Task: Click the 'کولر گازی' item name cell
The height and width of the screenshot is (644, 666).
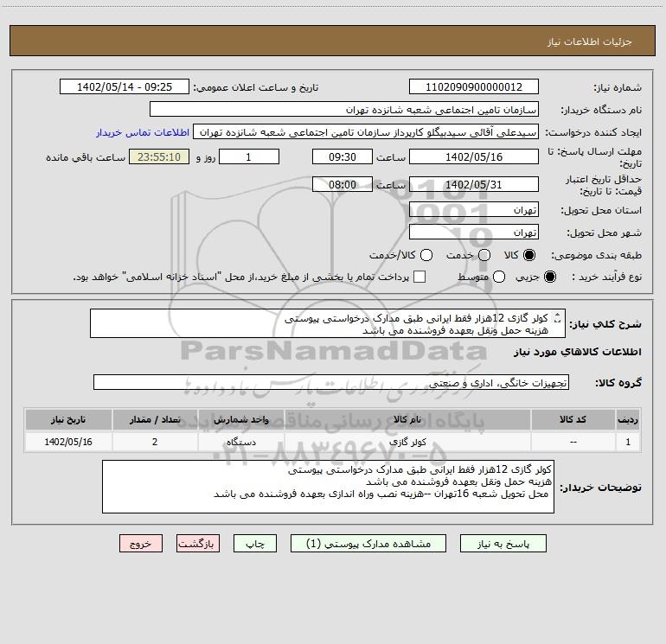Action: pyautogui.click(x=407, y=442)
